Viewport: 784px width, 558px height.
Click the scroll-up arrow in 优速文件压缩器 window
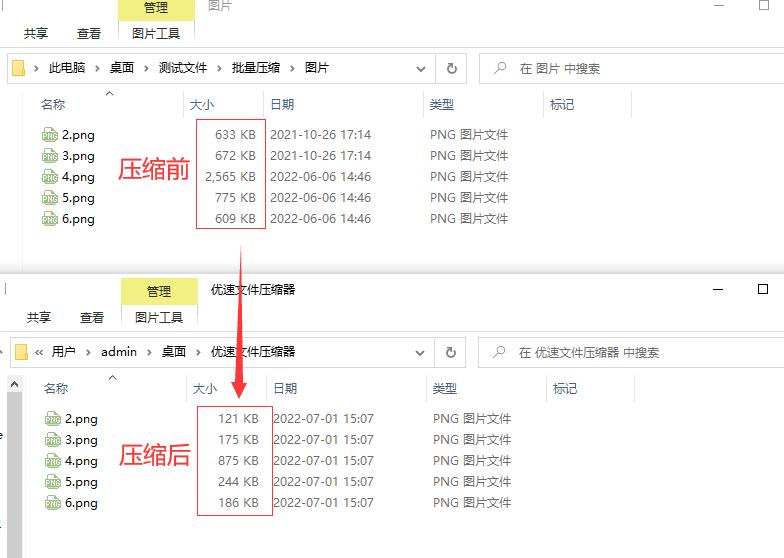tap(14, 384)
